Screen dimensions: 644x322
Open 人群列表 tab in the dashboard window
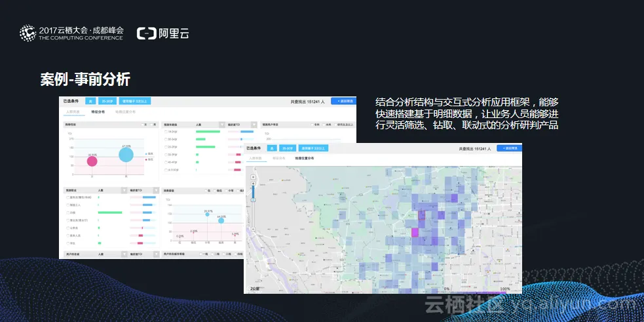coord(73,112)
